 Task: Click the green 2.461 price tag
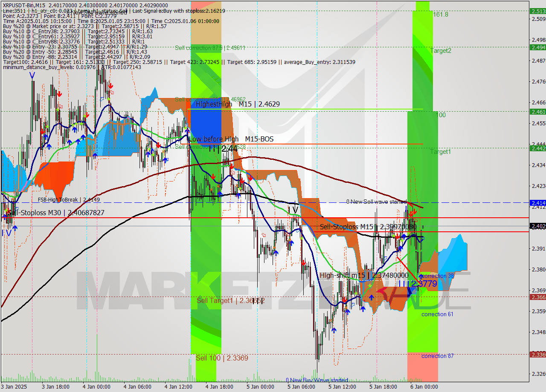[537, 112]
